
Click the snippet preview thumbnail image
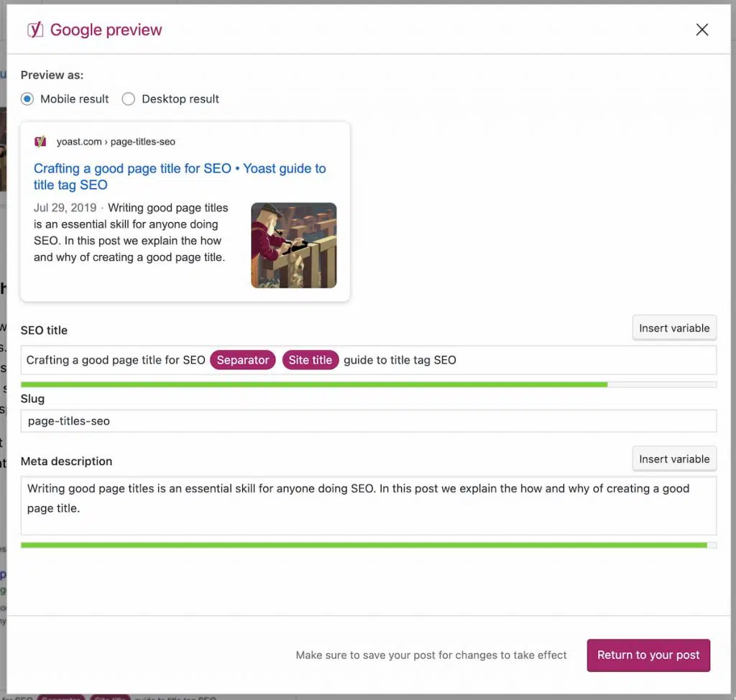pos(293,245)
